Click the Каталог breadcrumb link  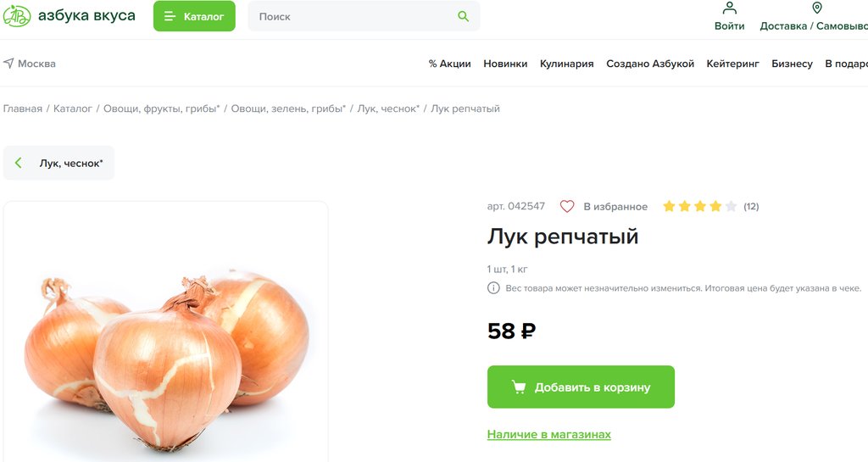73,109
